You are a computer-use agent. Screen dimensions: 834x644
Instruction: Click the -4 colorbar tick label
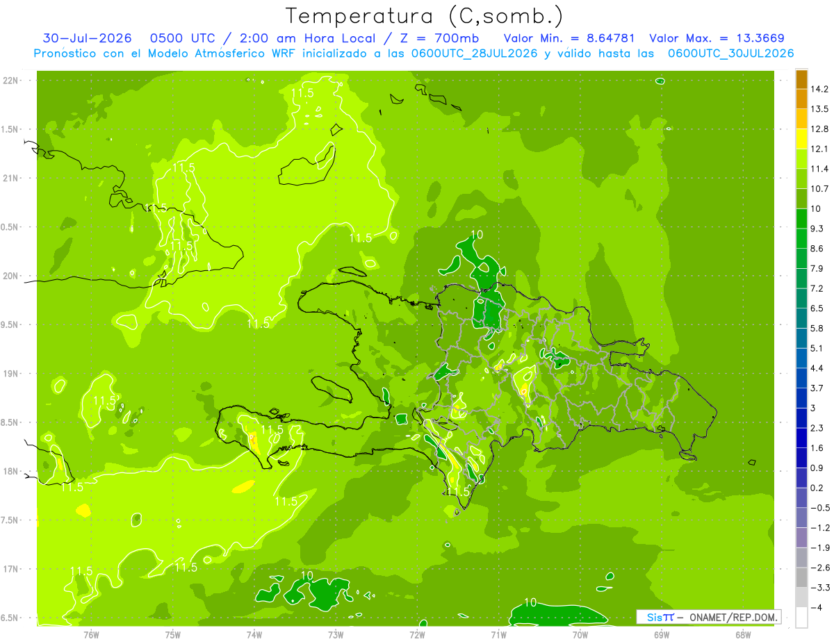click(x=817, y=607)
